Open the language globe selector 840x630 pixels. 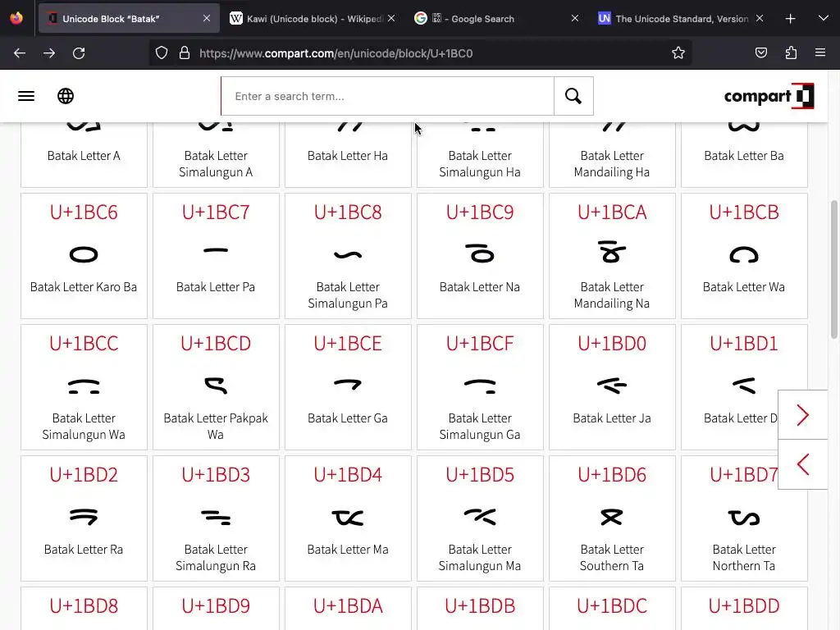click(66, 96)
